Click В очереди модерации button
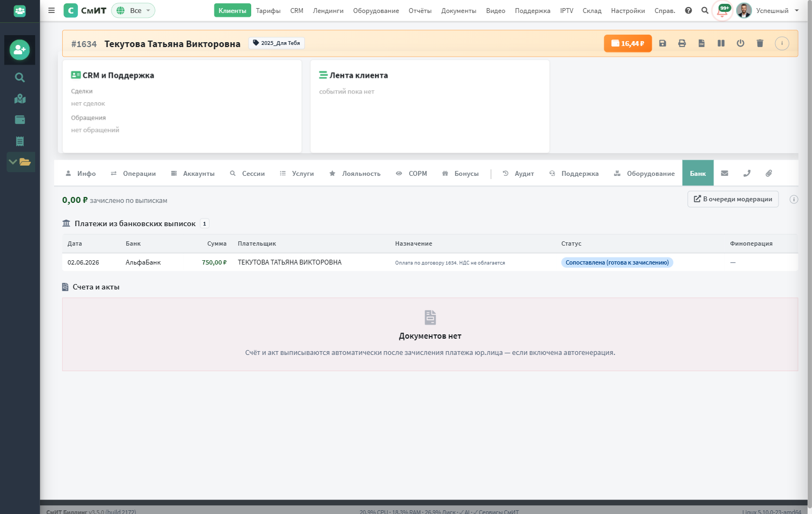812x514 pixels. [x=733, y=199]
